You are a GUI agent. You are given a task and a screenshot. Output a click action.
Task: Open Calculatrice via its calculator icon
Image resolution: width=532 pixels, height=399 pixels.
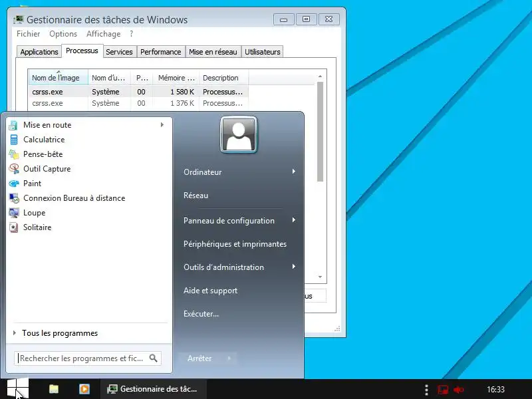click(13, 140)
